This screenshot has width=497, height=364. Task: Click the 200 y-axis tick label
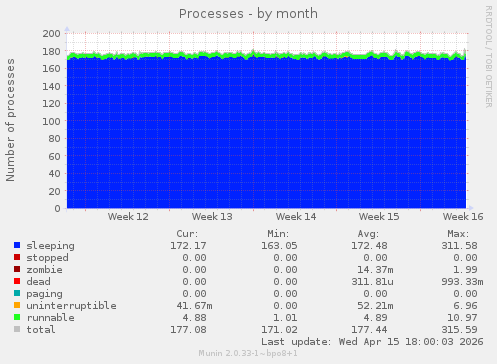pos(51,33)
